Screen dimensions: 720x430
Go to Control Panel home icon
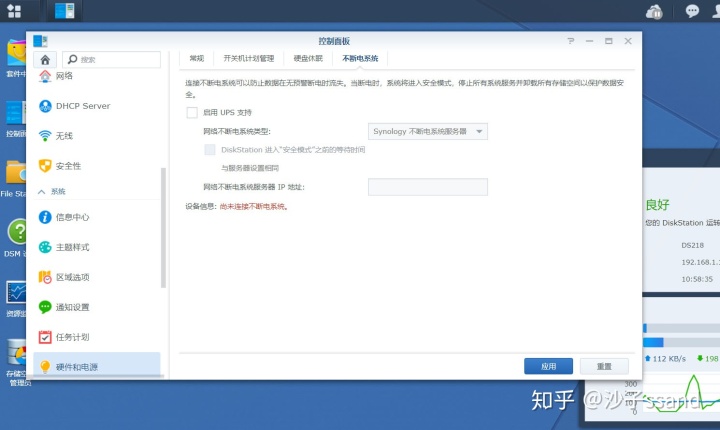click(45, 60)
